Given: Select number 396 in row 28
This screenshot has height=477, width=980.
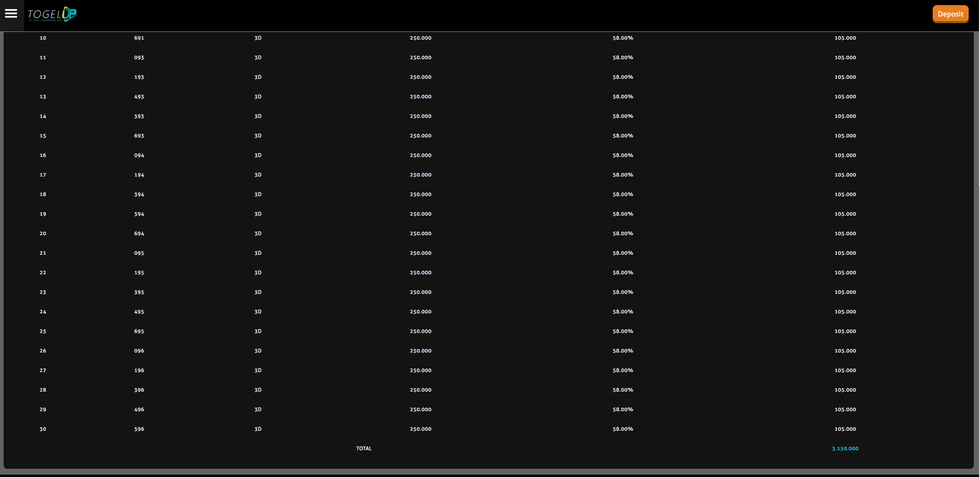Looking at the screenshot, I should 139,390.
